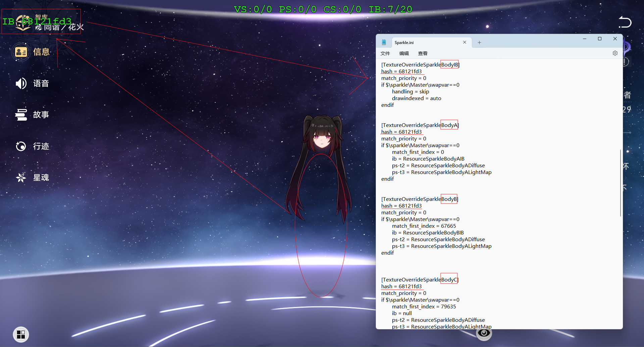
Task: Click the 'handling = skip' line
Action: click(x=410, y=92)
